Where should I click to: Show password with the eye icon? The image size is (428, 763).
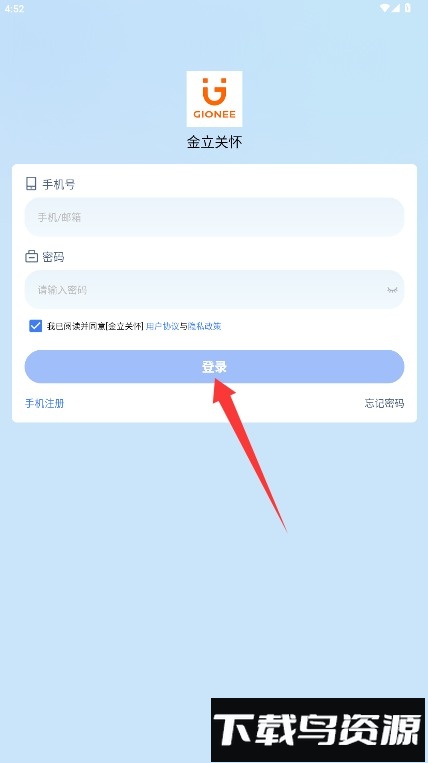[x=392, y=290]
